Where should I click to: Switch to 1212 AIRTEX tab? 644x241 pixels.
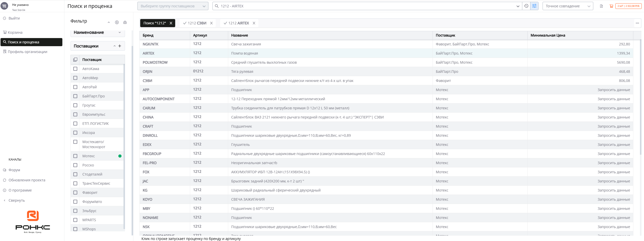point(239,23)
